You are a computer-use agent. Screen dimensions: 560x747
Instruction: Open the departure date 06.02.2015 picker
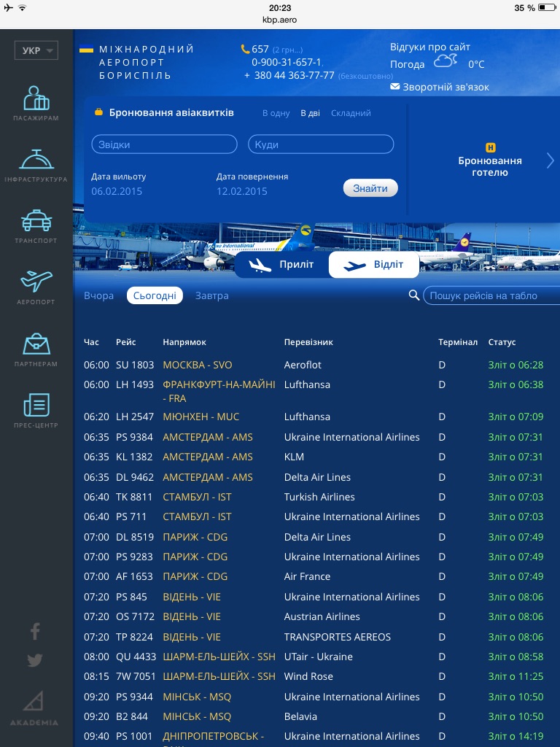point(117,191)
